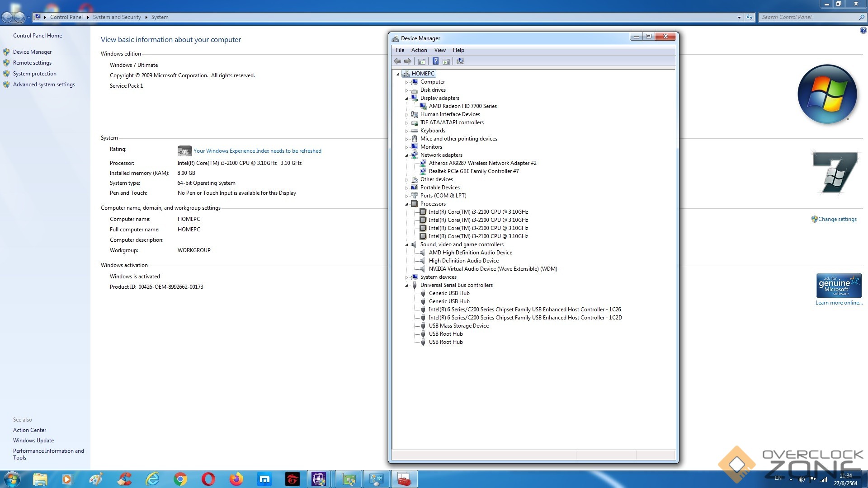Collapse the Processors tree node
Screen dimensions: 868x488
tap(406, 204)
